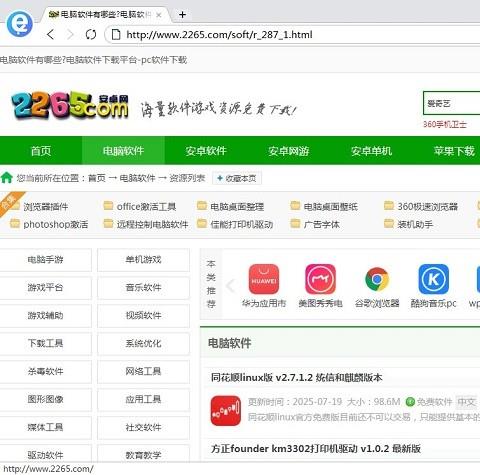480x475 pixels.
Task: Open the 美图秀秀电 app icon
Action: coord(320,279)
